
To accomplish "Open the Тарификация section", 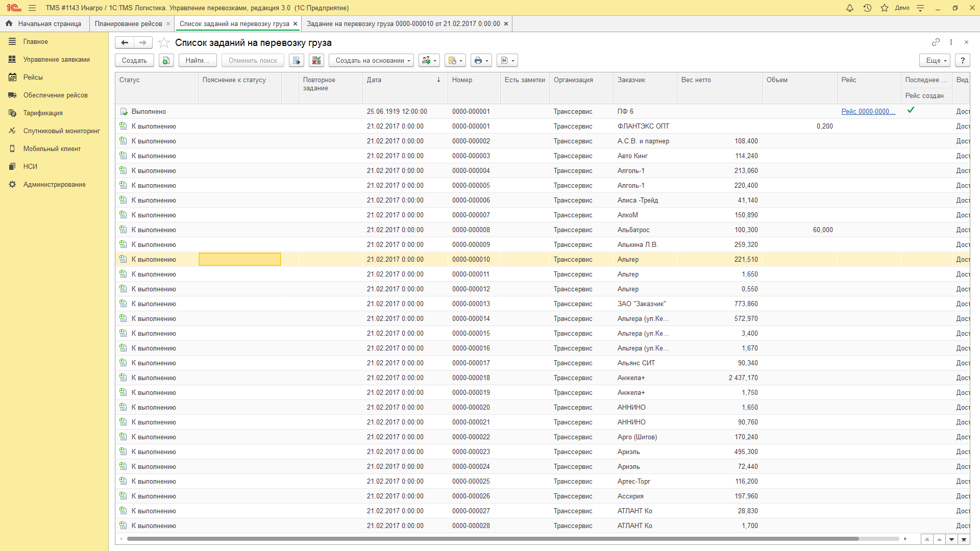I will (54, 113).
